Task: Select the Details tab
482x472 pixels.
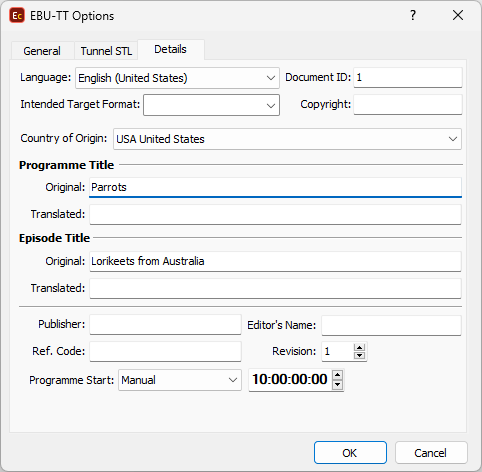Action: click(x=170, y=49)
